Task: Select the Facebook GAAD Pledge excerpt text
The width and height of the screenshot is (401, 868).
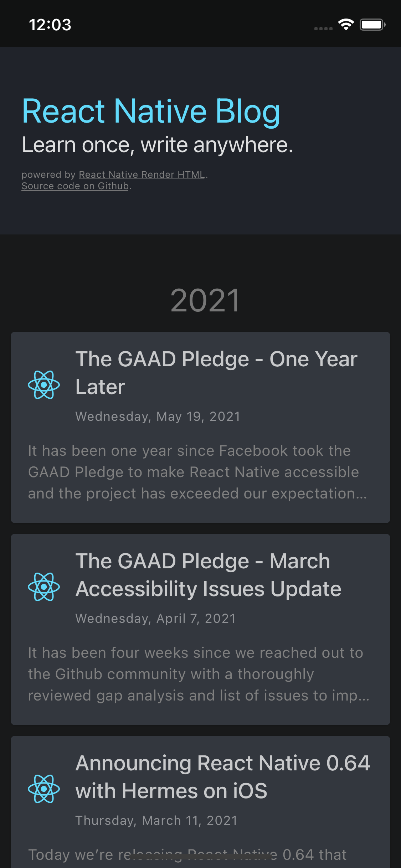Action: [x=197, y=472]
